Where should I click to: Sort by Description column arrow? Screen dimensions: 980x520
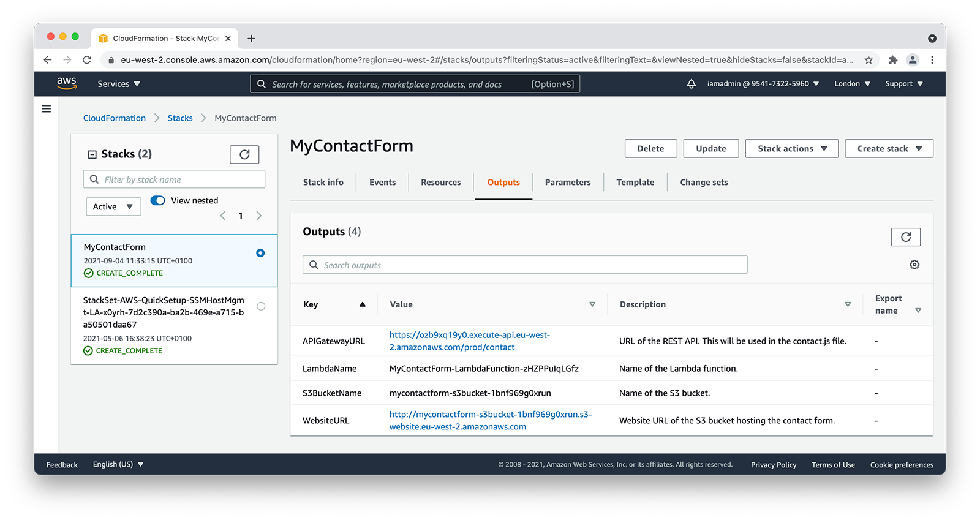point(848,304)
